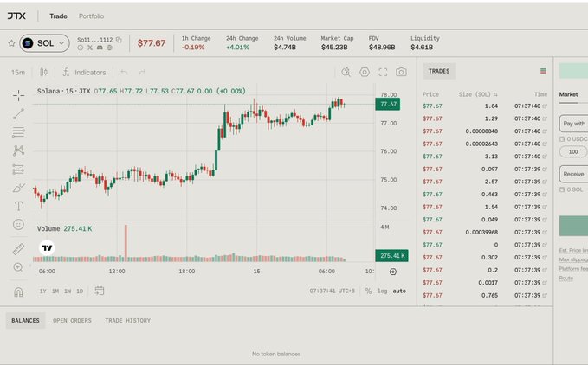
Task: Redo the chart action
Action: [x=142, y=72]
